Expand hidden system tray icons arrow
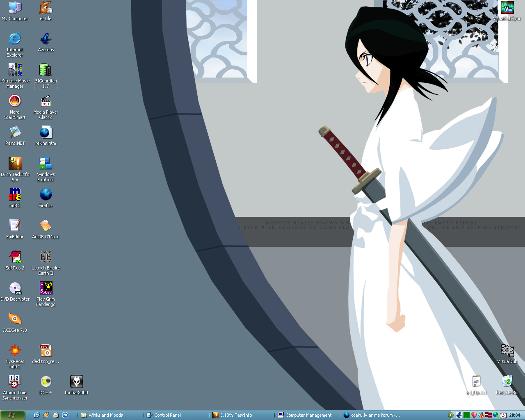525x420 pixels. pos(451,415)
